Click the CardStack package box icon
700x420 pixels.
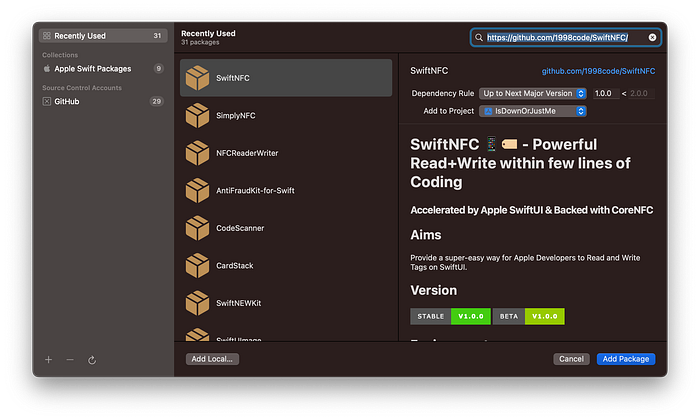(x=197, y=265)
